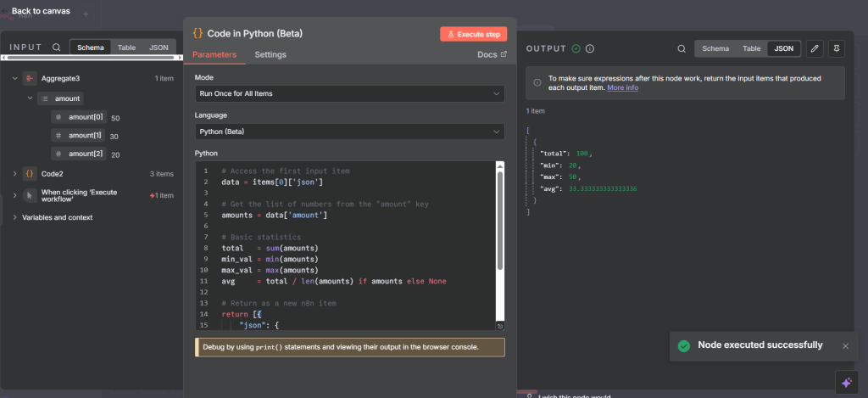Open the More info link
The image size is (868, 398).
(622, 87)
